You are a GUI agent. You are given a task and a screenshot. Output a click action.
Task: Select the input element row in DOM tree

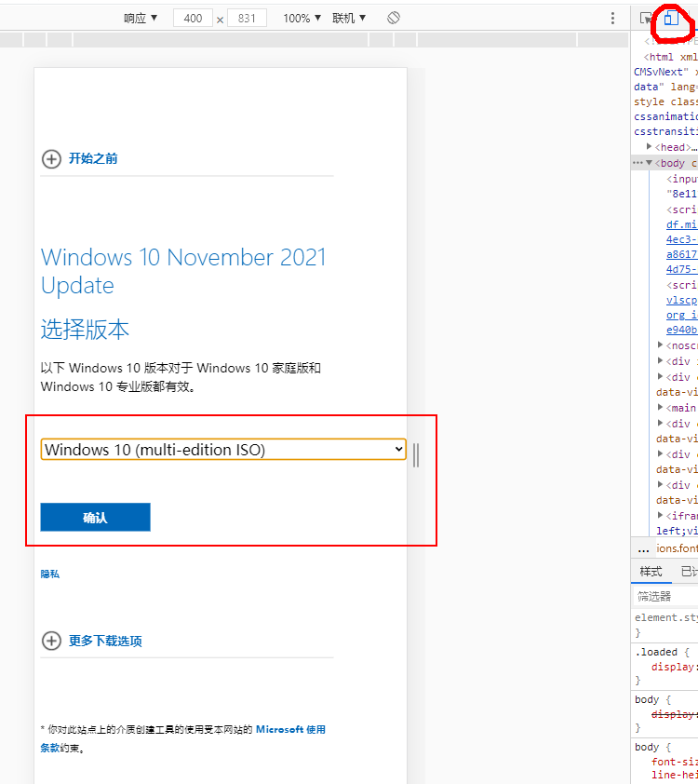point(682,179)
